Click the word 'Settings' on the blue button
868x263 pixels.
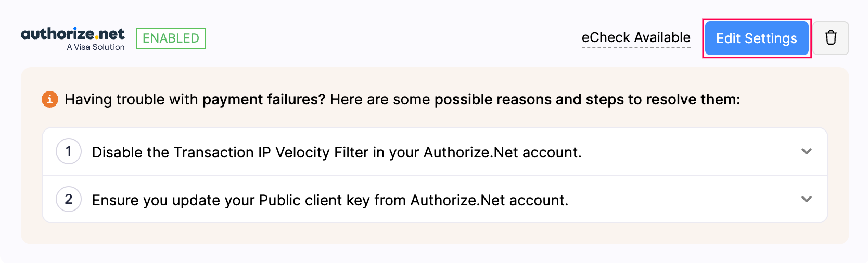tap(771, 38)
